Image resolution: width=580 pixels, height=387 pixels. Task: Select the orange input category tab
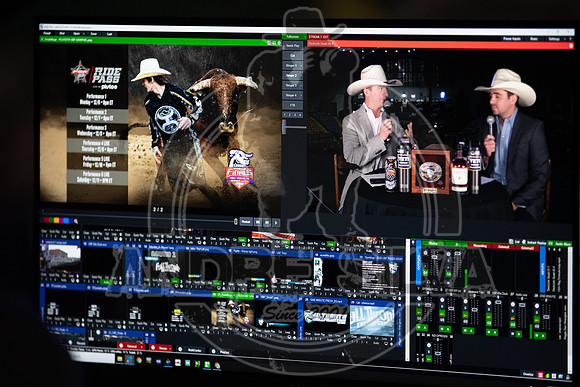(x=56, y=221)
